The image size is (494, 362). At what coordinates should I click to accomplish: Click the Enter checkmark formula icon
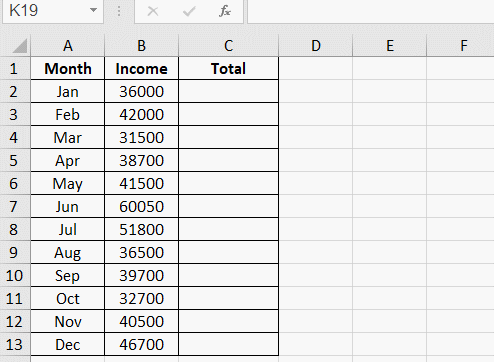click(189, 12)
